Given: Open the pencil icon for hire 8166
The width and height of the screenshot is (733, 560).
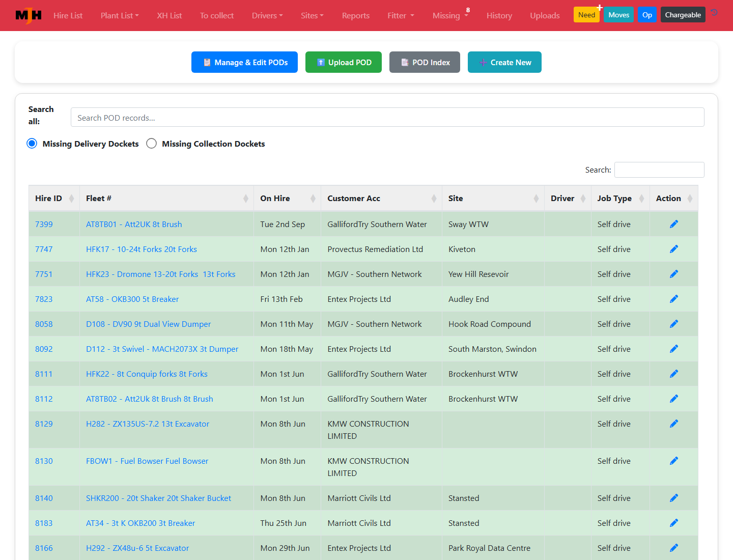Looking at the screenshot, I should [674, 548].
